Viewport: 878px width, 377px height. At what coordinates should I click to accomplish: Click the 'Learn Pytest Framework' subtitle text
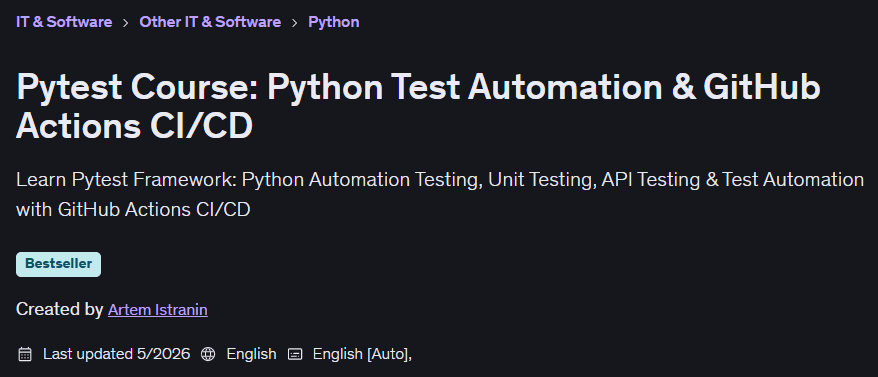[440, 194]
